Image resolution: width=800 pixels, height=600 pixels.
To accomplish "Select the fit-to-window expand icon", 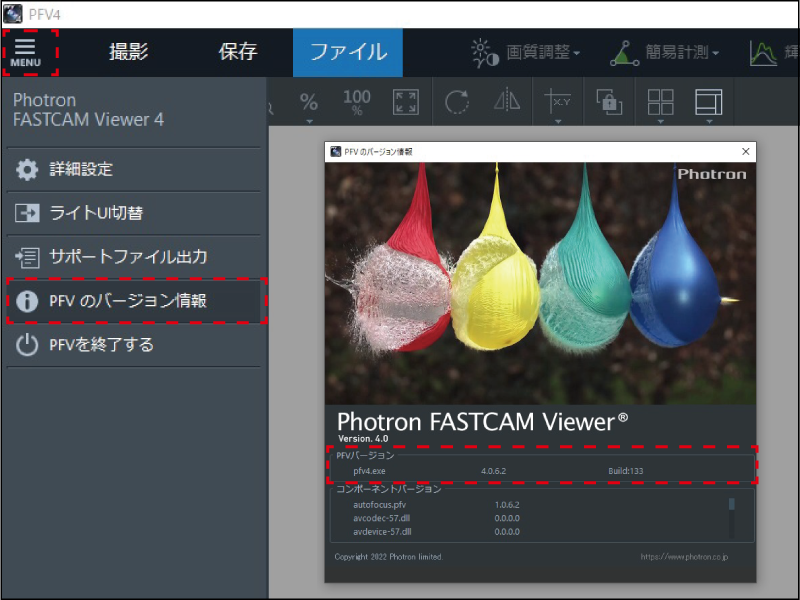I will click(406, 102).
